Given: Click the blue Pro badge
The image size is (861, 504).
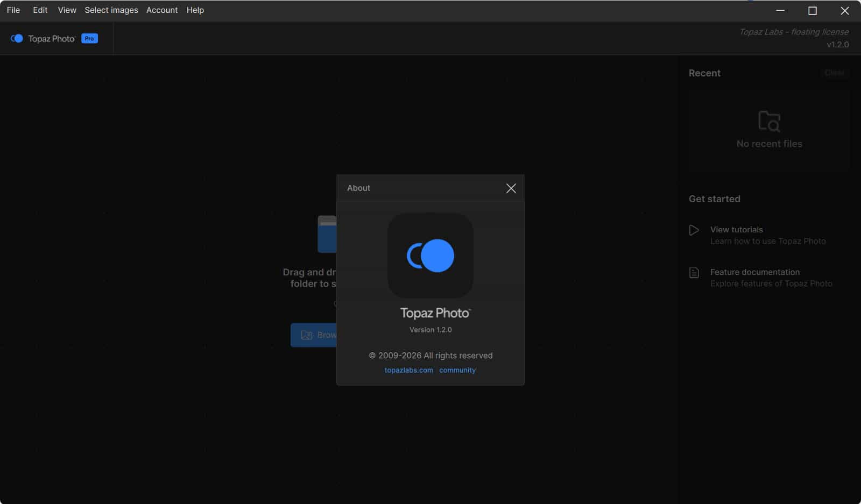Looking at the screenshot, I should pos(89,38).
